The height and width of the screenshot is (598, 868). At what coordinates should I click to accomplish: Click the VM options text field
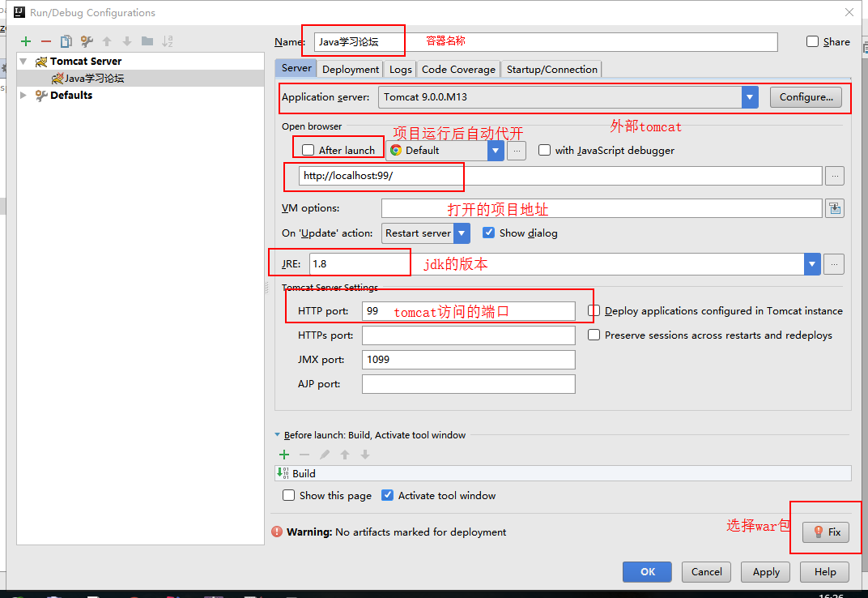602,208
